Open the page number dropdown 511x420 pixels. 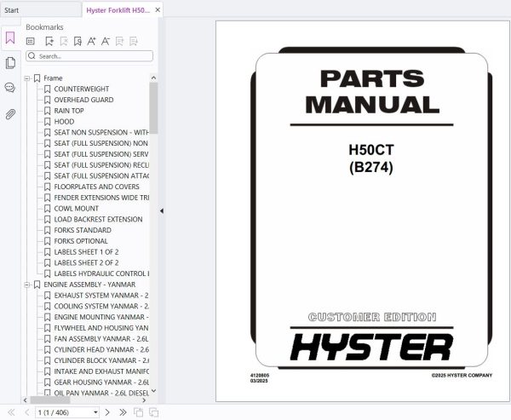(x=95, y=412)
